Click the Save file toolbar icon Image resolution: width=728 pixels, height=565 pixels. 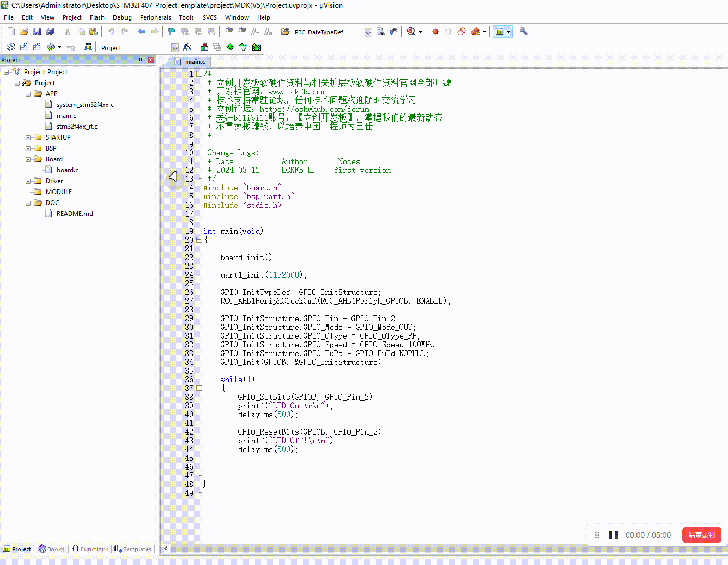tap(37, 32)
